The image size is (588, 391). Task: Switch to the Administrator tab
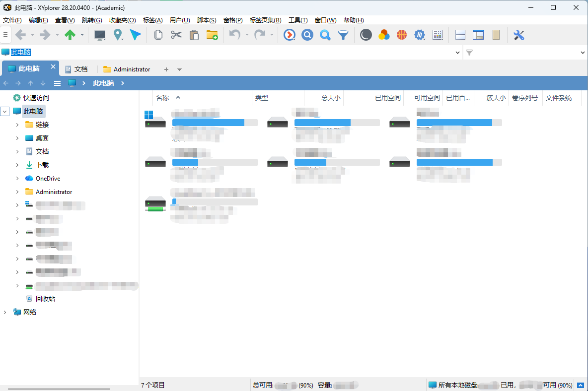[127, 69]
